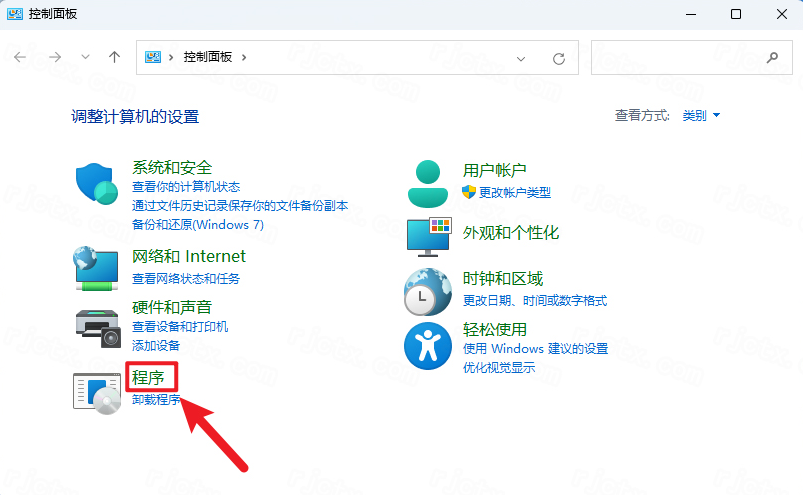The image size is (803, 495).
Task: Click the System and Security shield icon
Action: [x=98, y=184]
